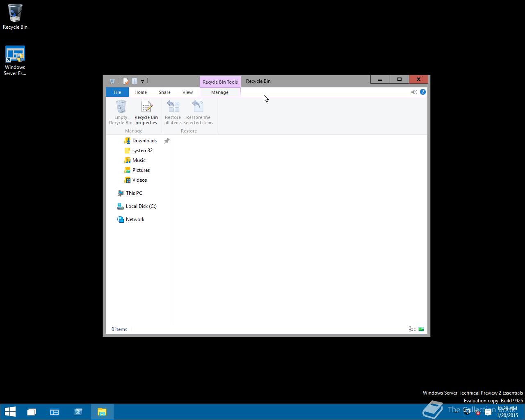Switch to the Share ribbon tab

click(164, 92)
